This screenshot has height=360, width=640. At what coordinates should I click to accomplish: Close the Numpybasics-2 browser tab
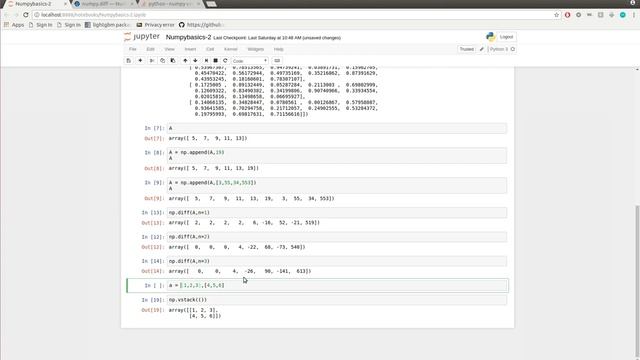pyautogui.click(x=65, y=4)
